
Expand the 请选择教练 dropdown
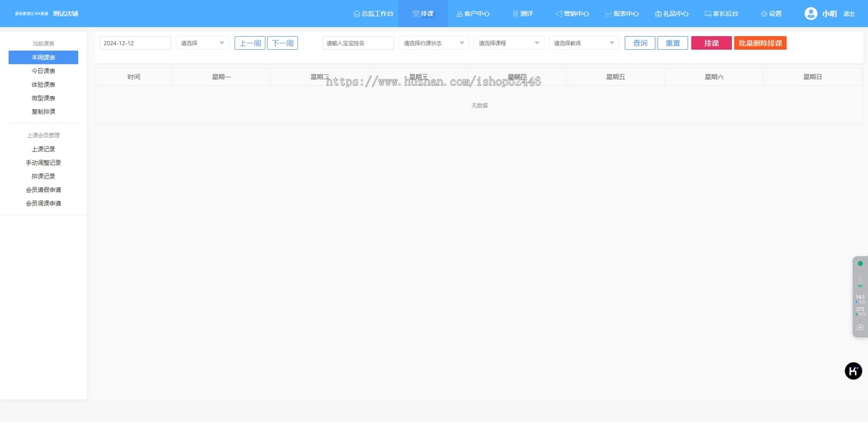pyautogui.click(x=584, y=43)
